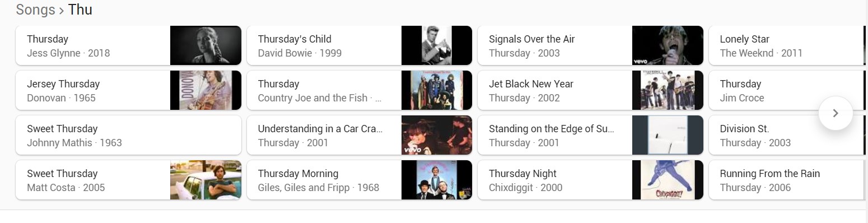868x223 pixels.
Task: Open Thursday by Country Joe and the Fish
Action: coord(359,91)
